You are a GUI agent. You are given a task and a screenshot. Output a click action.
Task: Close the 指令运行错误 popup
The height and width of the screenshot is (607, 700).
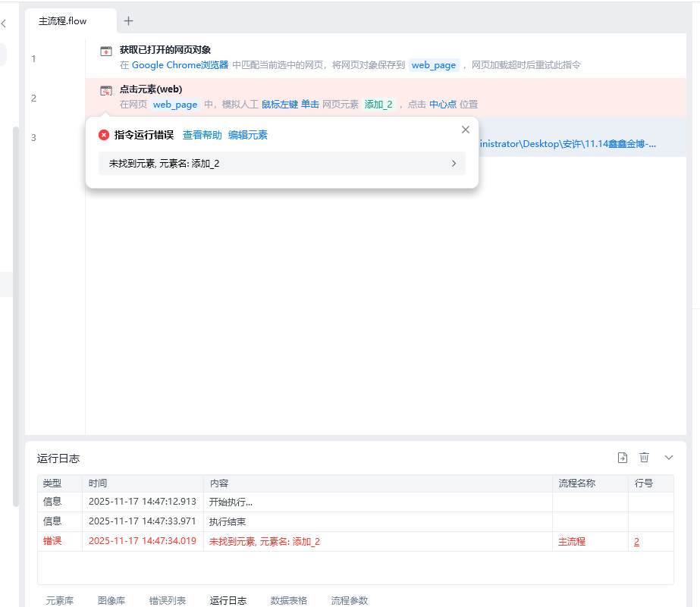click(465, 130)
